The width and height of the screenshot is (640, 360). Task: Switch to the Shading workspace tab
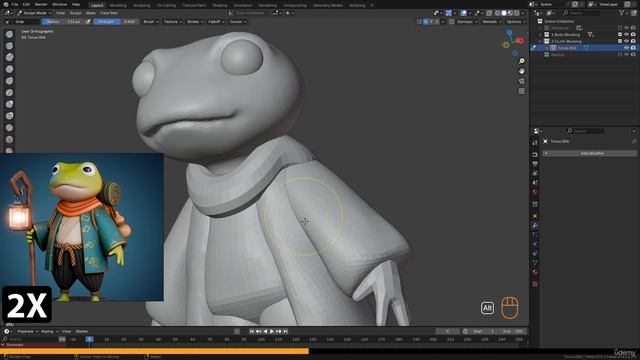click(220, 5)
